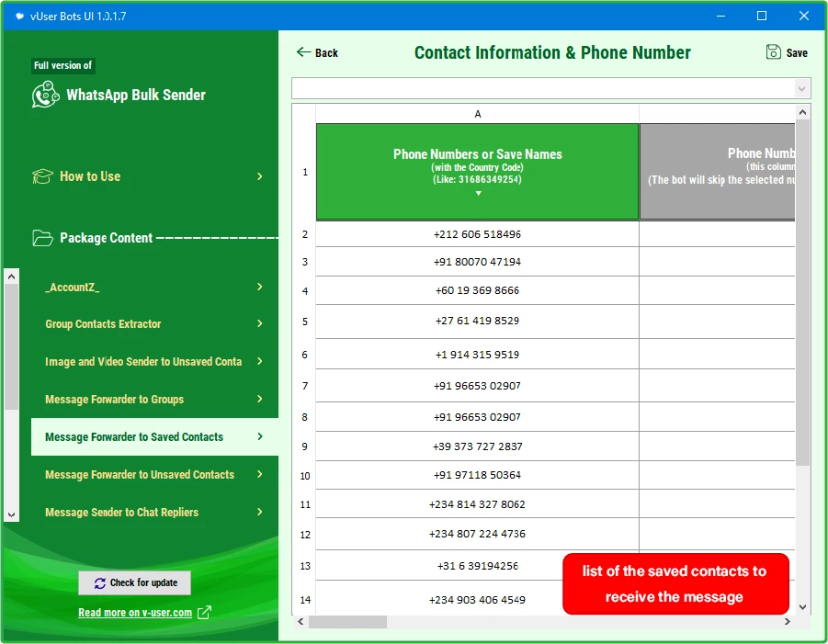Open _AccountZ_ chevron arrow
Screen dimensions: 828x644
pyautogui.click(x=259, y=287)
